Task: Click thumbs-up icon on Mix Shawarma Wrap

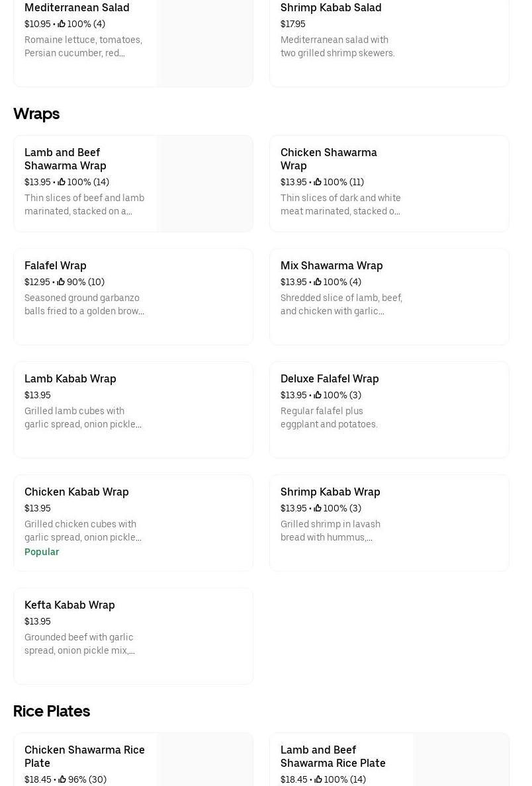Action: (x=318, y=282)
